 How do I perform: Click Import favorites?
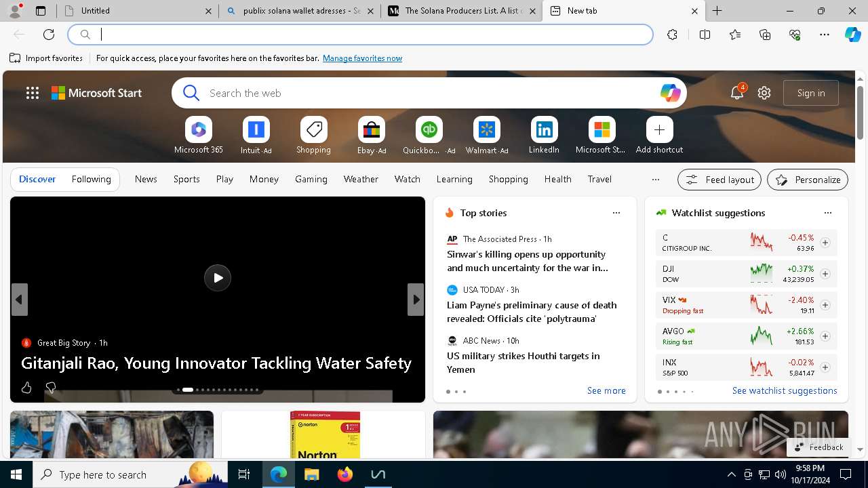[46, 58]
